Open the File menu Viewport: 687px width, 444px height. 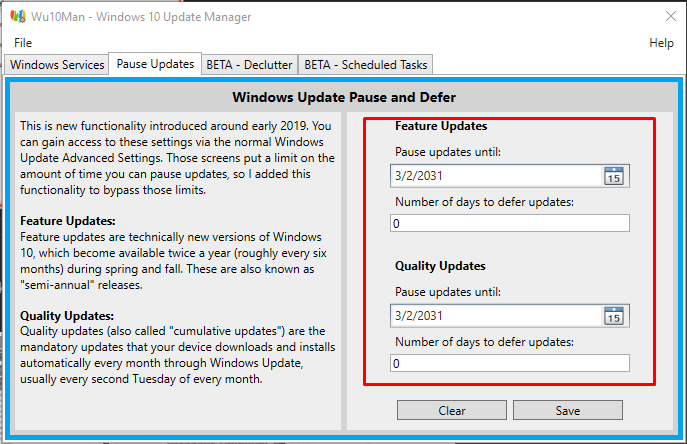point(23,43)
